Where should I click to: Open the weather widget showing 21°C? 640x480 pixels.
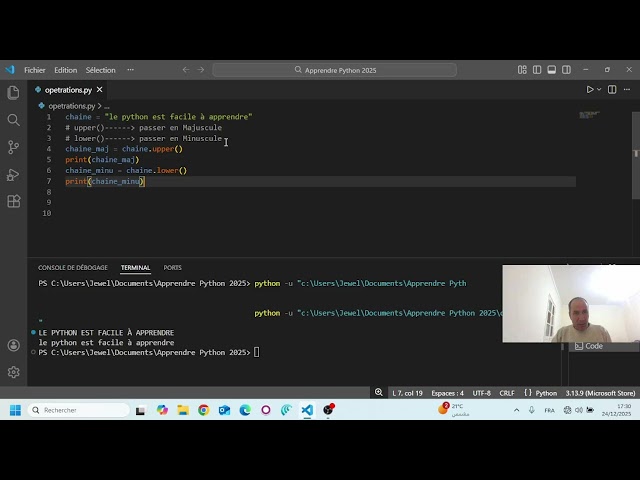pyautogui.click(x=454, y=409)
